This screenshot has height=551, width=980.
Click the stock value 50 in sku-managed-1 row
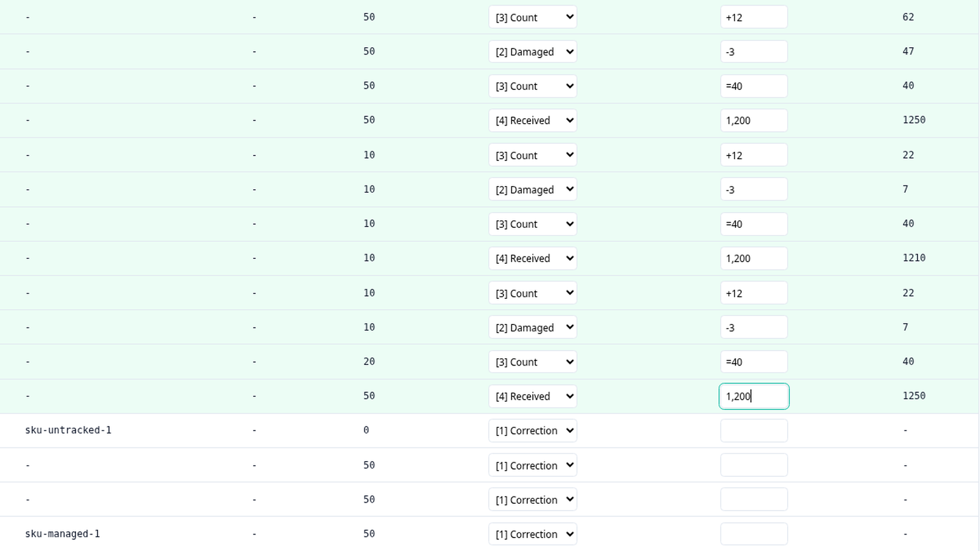(x=369, y=533)
